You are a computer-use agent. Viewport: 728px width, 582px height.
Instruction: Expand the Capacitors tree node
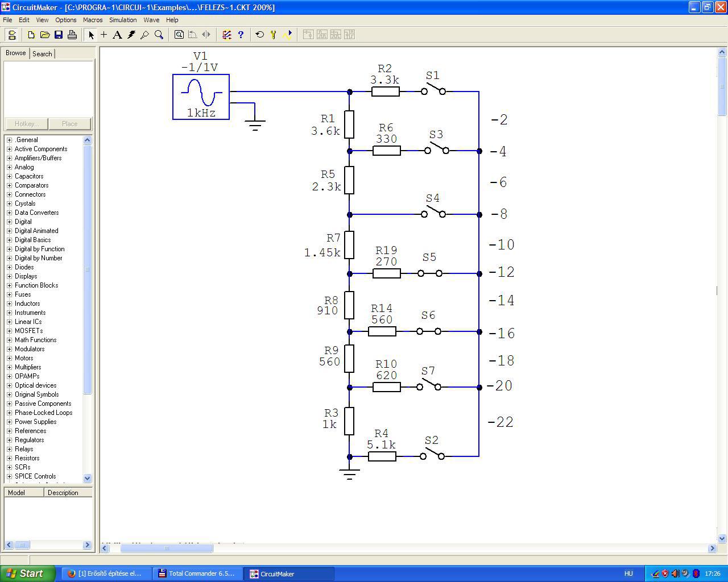9,176
